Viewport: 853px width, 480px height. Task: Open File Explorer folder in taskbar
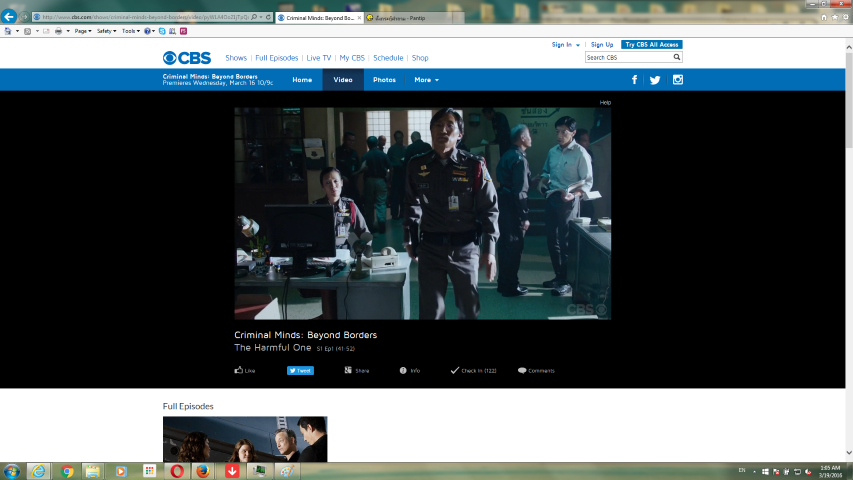click(93, 471)
